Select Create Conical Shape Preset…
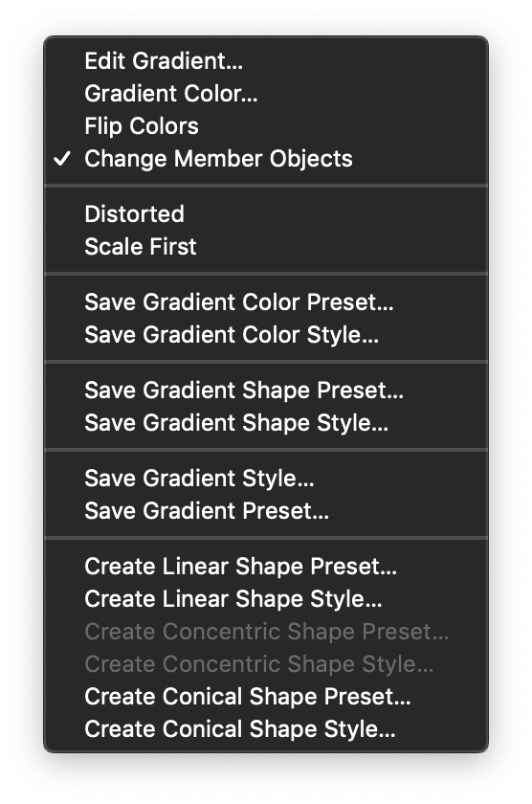Viewport: 532px width, 804px height. tap(266, 698)
